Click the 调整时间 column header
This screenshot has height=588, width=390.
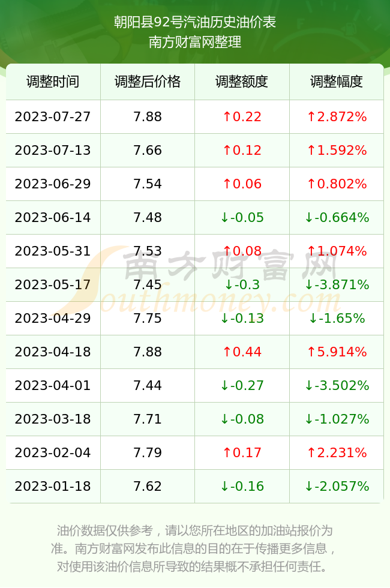click(53, 82)
